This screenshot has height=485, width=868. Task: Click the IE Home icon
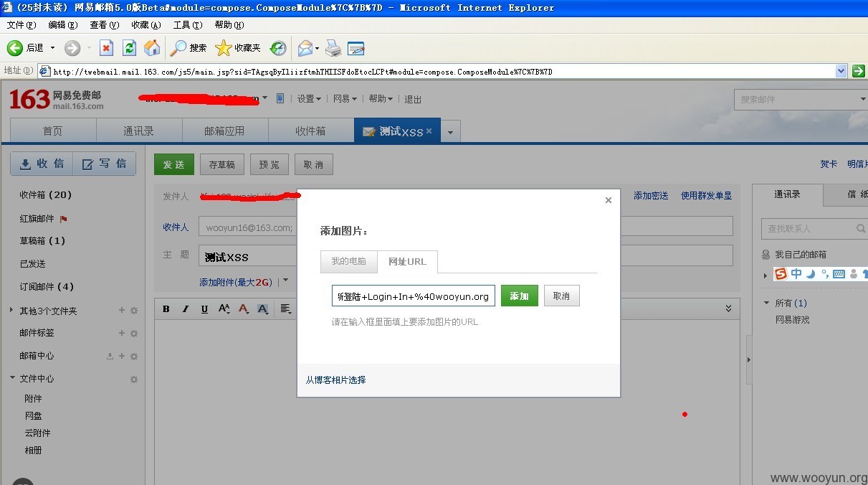click(152, 48)
